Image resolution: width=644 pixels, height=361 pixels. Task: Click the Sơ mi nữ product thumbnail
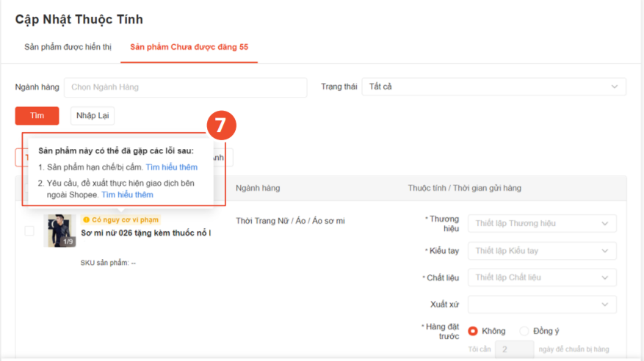(59, 230)
